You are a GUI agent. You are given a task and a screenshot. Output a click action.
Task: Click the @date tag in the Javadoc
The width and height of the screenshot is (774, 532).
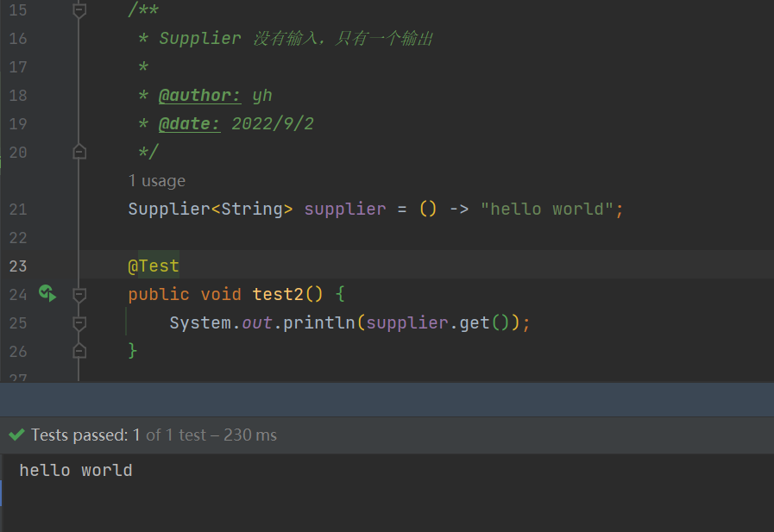190,124
